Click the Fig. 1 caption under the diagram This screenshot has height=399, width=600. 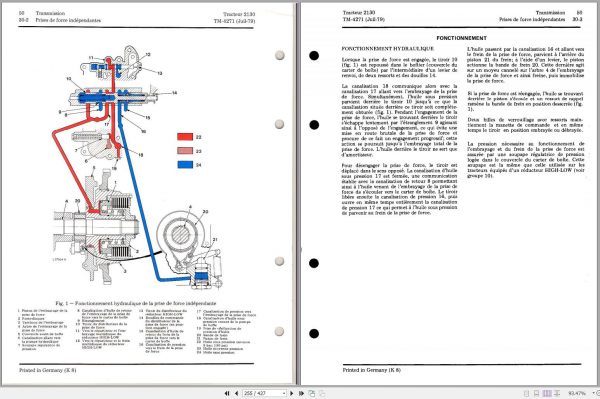pyautogui.click(x=135, y=303)
